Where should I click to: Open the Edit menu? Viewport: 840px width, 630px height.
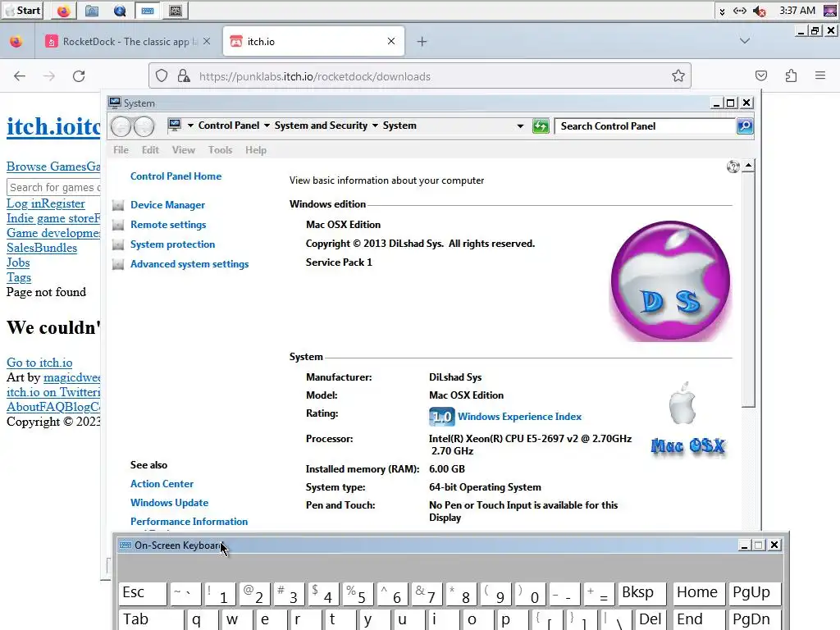coord(151,150)
